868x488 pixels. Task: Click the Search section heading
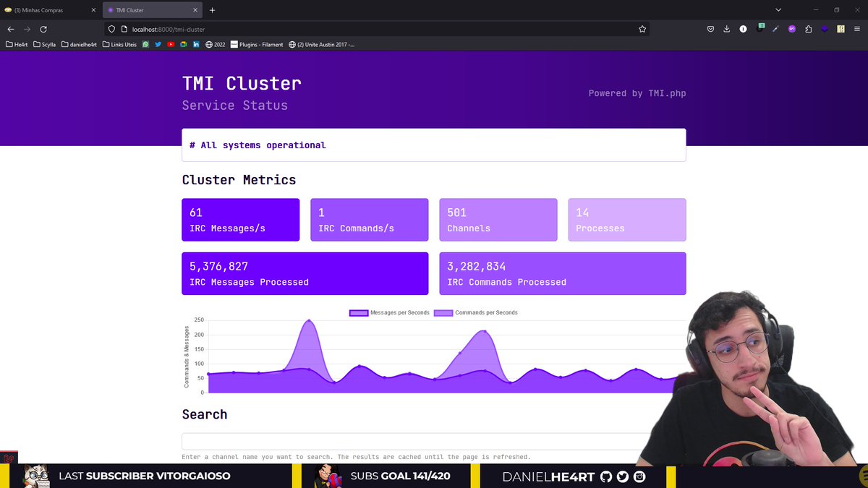tap(205, 414)
